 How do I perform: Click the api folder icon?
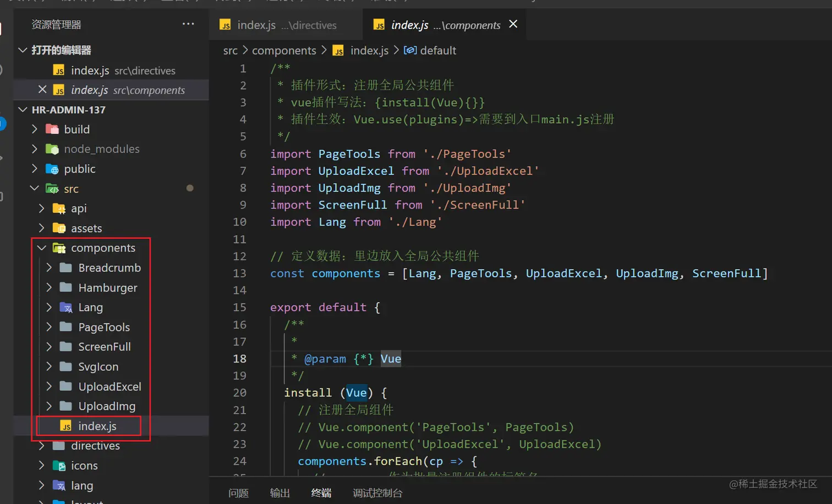click(x=59, y=209)
